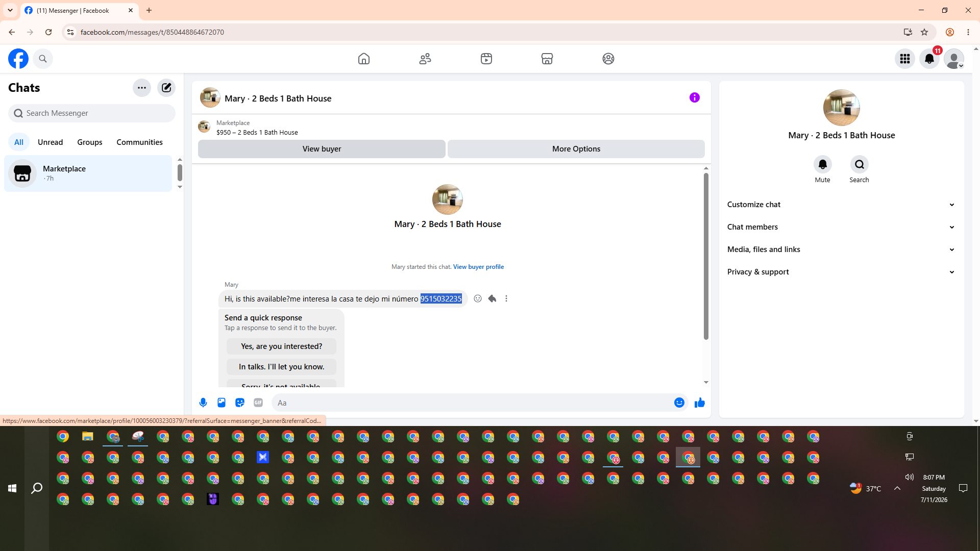This screenshot has width=980, height=551.
Task: Expand the Chat members section
Action: click(841, 227)
